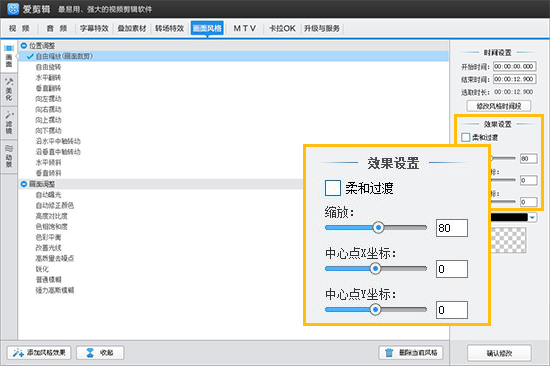Select the 向下摆动 effect
This screenshot has height=366, width=550.
pyautogui.click(x=48, y=131)
